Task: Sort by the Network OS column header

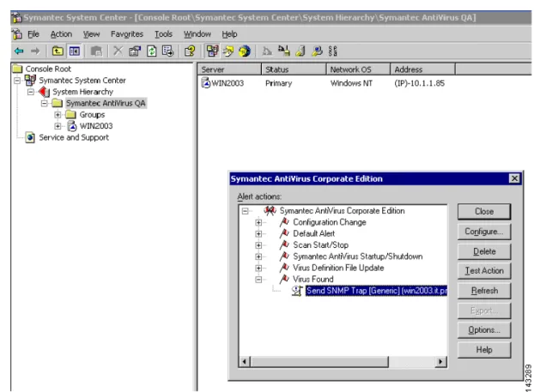Action: coord(358,69)
